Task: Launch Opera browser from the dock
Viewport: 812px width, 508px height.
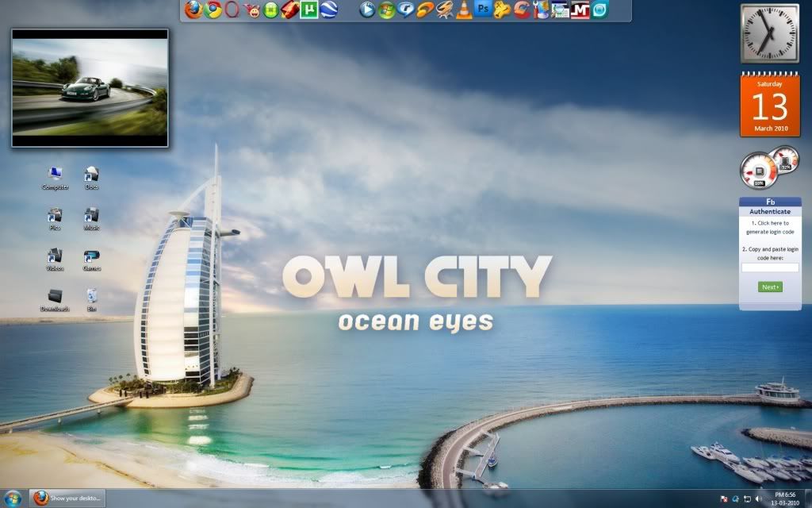Action: [232, 10]
